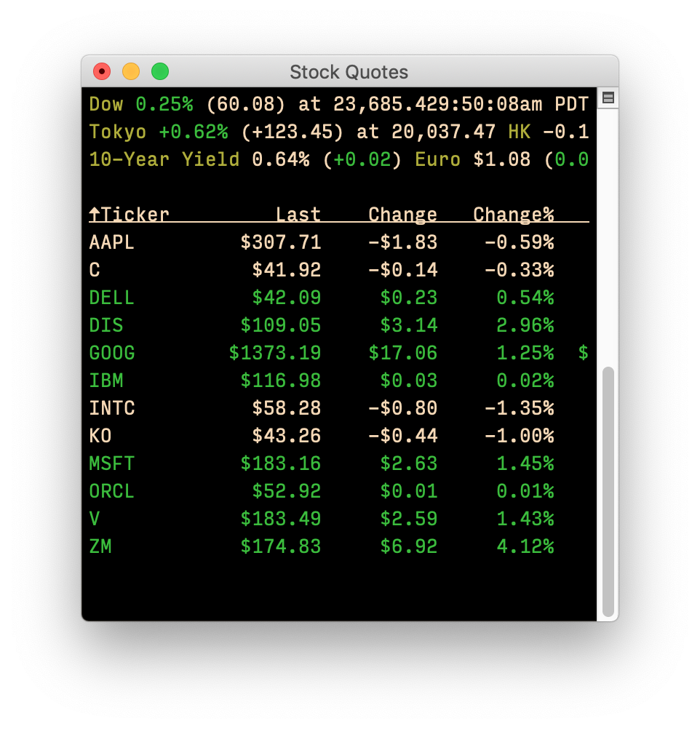Click V last price $183.49
The height and width of the screenshot is (729, 700).
click(280, 519)
